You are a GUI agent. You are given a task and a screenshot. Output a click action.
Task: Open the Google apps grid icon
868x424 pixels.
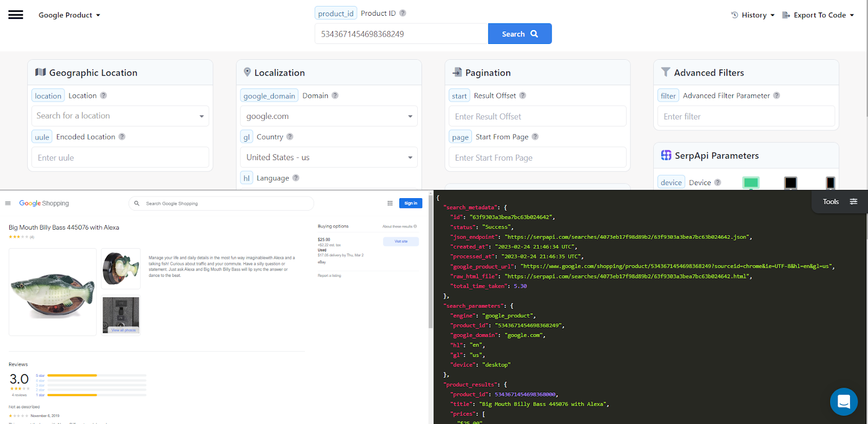[x=390, y=203]
